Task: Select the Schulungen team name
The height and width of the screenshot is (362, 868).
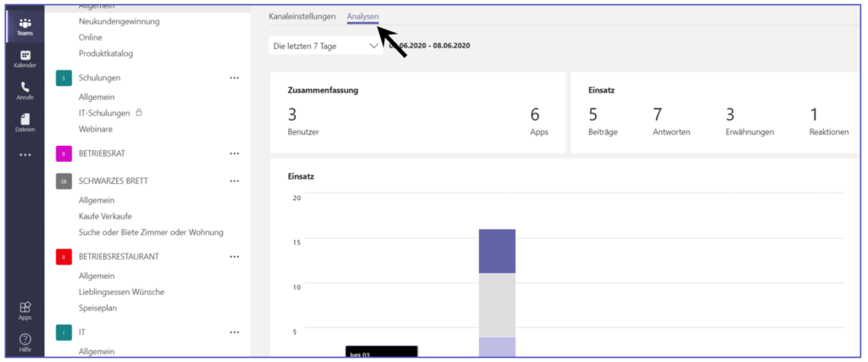Action: pyautogui.click(x=100, y=78)
